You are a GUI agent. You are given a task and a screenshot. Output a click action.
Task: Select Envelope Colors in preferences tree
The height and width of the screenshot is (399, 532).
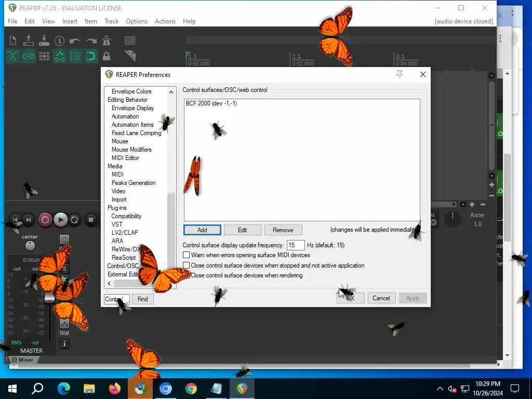click(x=131, y=91)
